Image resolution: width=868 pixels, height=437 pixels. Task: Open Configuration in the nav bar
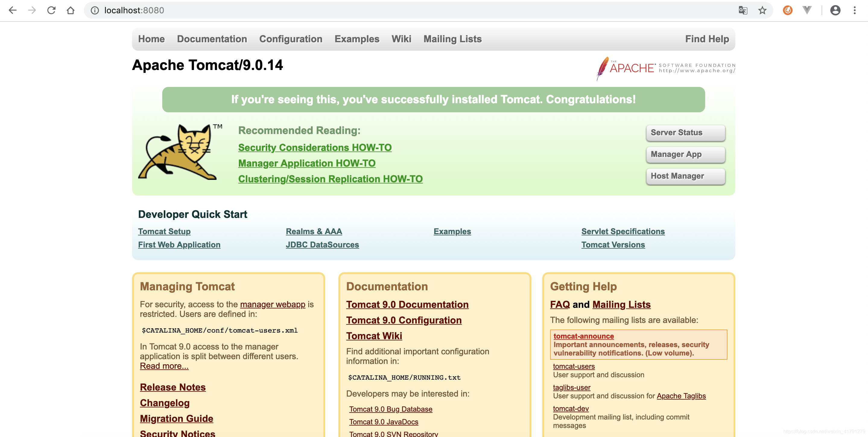pyautogui.click(x=291, y=39)
